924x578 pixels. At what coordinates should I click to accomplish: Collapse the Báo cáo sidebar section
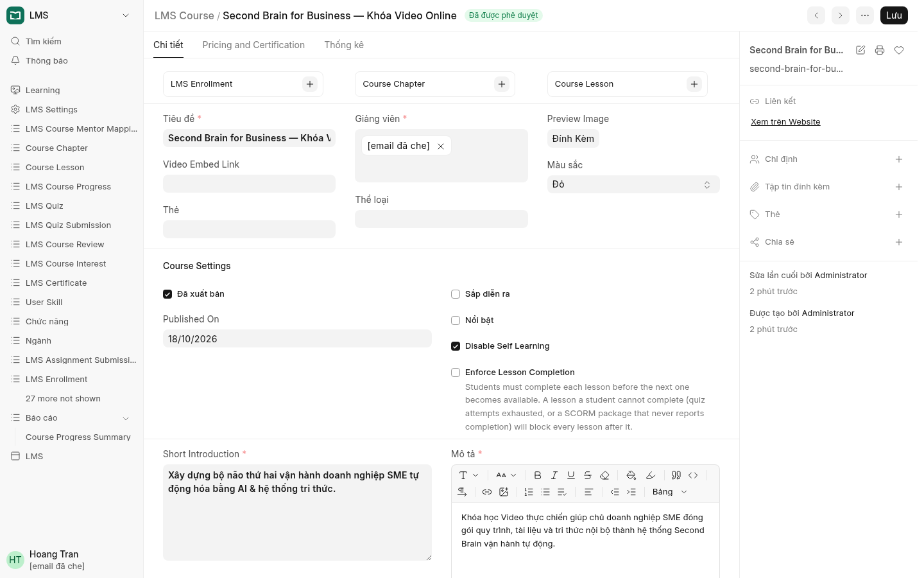pos(126,418)
